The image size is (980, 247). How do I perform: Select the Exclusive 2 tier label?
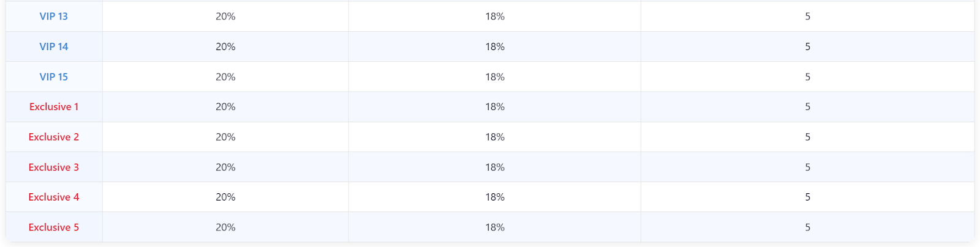(x=54, y=137)
